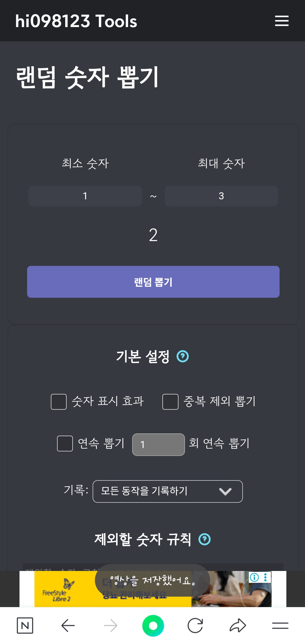
Task: Tap the Naver N home icon
Action: pyautogui.click(x=25, y=626)
